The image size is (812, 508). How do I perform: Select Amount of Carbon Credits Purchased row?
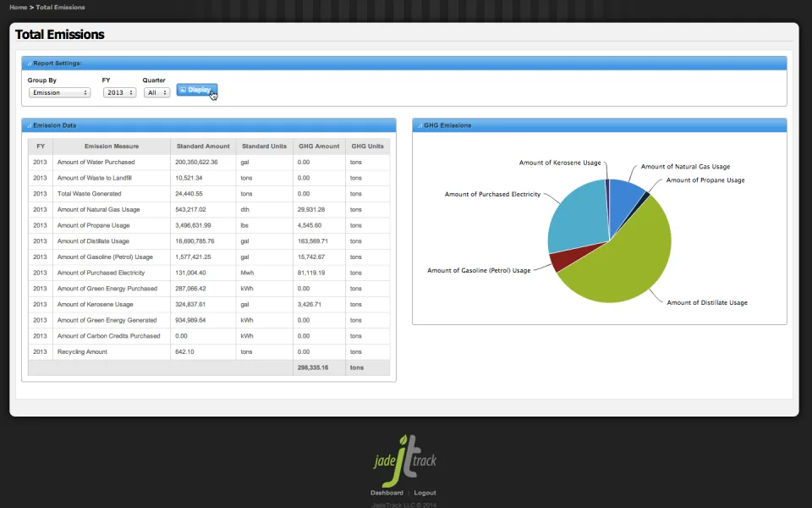pos(209,336)
